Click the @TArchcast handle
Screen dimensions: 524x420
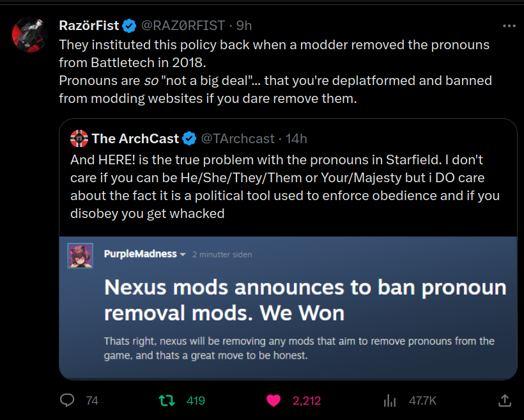click(238, 139)
